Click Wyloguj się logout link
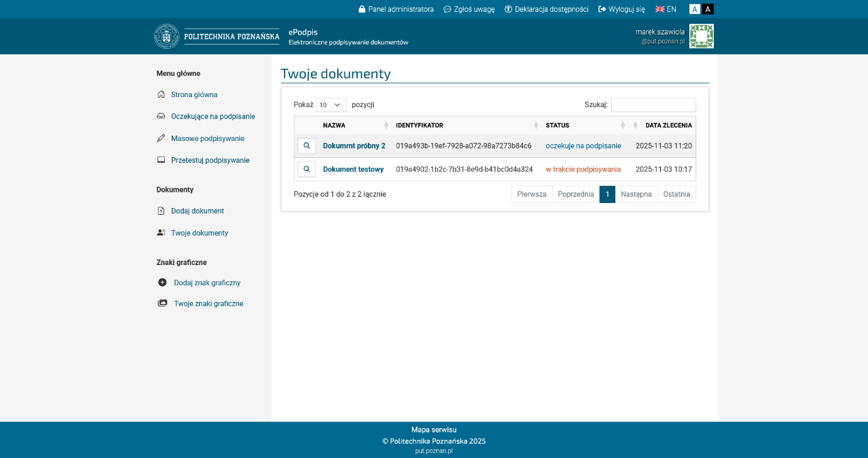The height and width of the screenshot is (458, 868). [x=622, y=9]
